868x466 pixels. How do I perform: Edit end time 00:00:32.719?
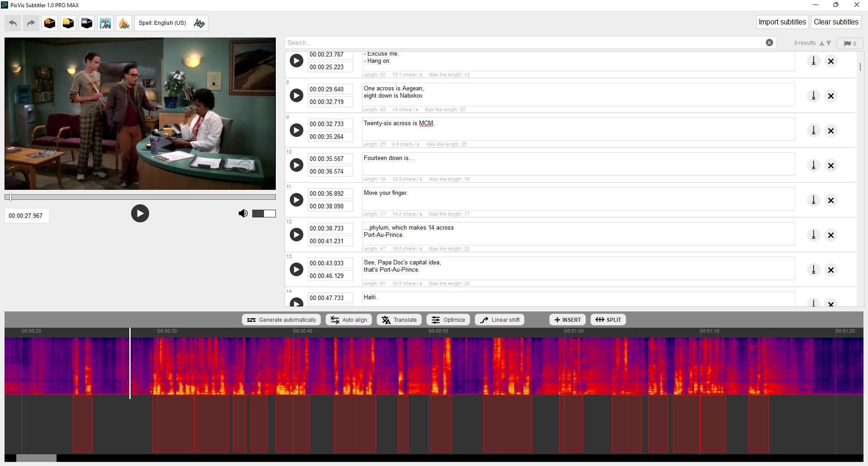click(x=330, y=102)
